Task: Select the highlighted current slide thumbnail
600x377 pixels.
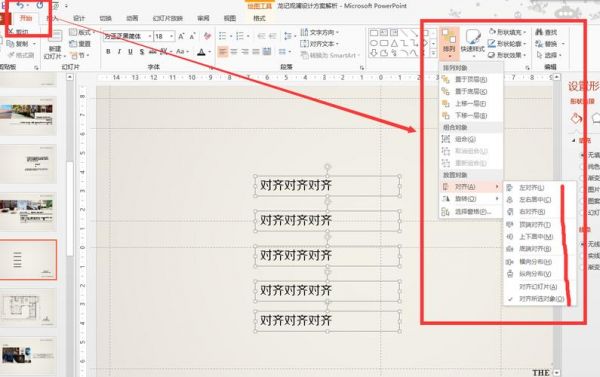Action: pos(28,260)
